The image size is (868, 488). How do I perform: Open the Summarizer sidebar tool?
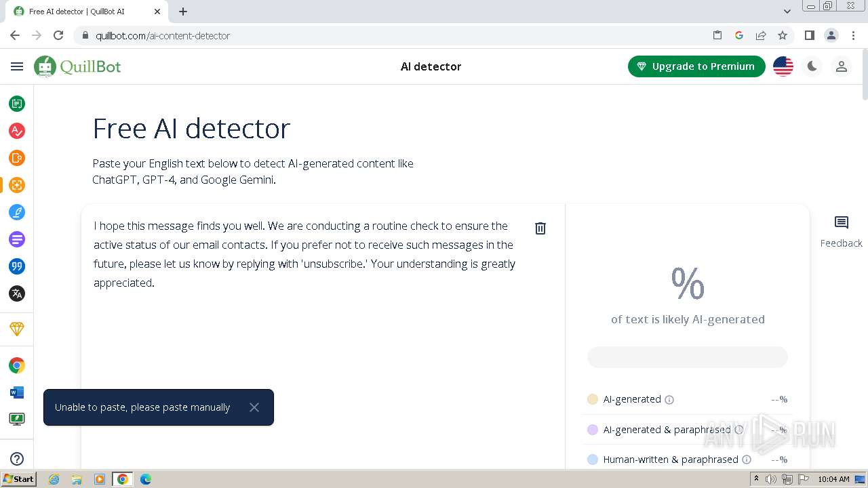17,239
